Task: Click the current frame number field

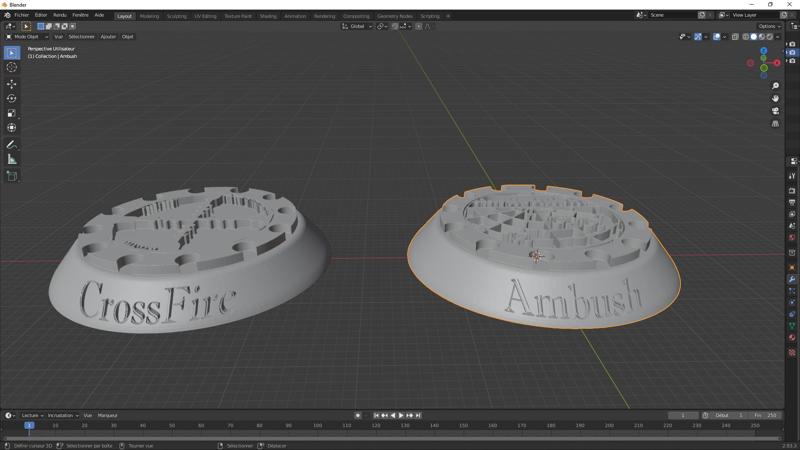Action: tap(683, 415)
